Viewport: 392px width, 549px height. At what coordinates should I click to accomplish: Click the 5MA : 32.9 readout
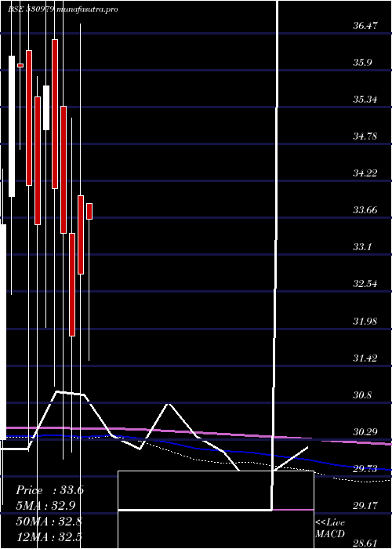click(x=45, y=506)
